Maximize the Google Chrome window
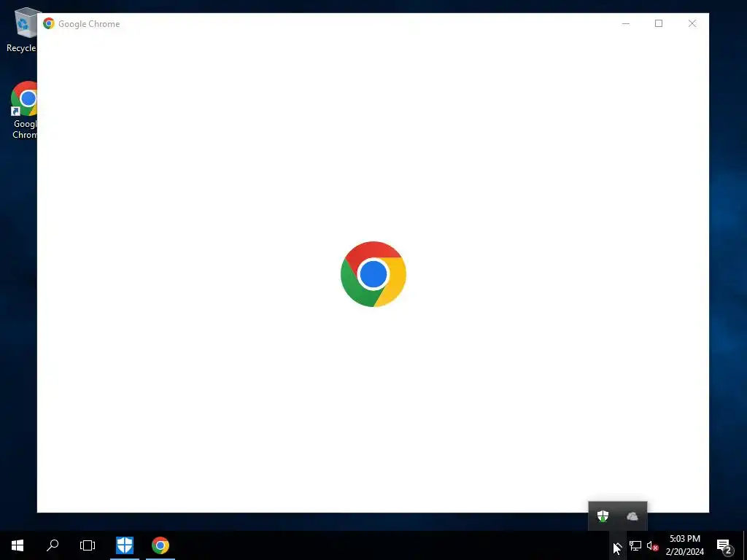 point(659,23)
